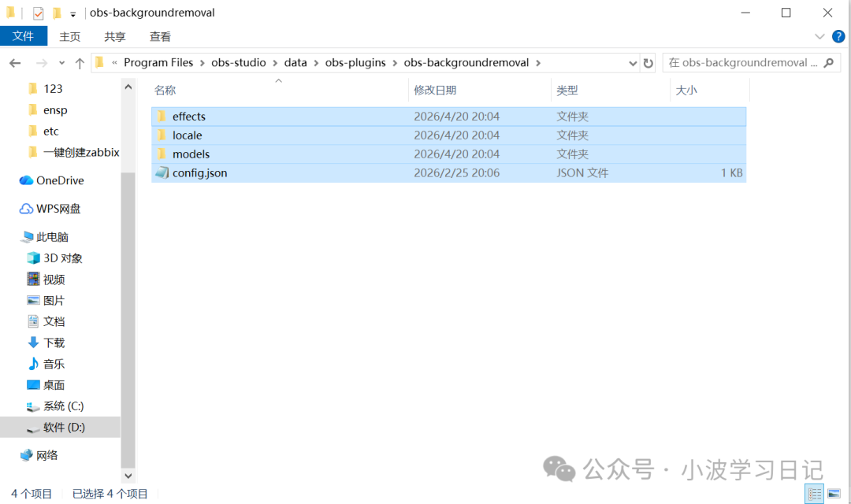Expand the ribbon with the chevron

tap(819, 36)
